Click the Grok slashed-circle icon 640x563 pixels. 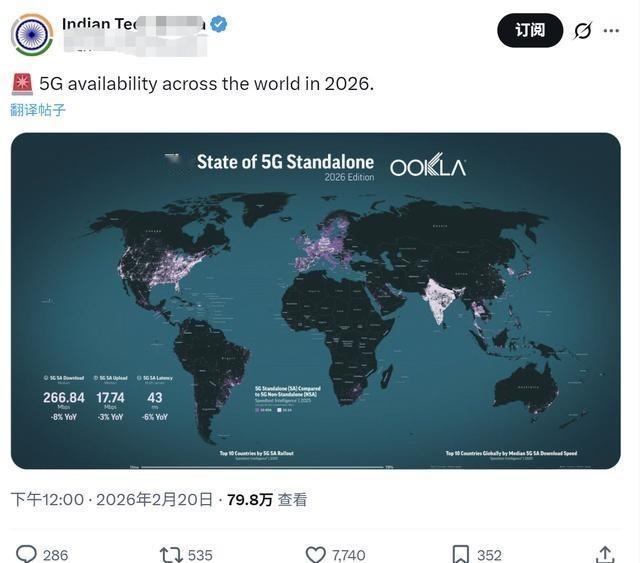582,31
